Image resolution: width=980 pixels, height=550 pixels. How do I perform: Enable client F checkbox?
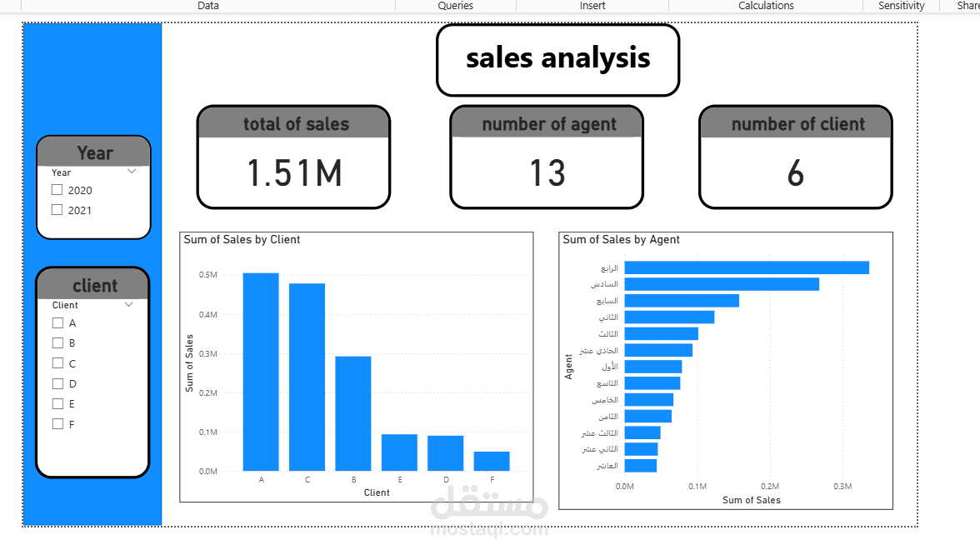tap(57, 423)
